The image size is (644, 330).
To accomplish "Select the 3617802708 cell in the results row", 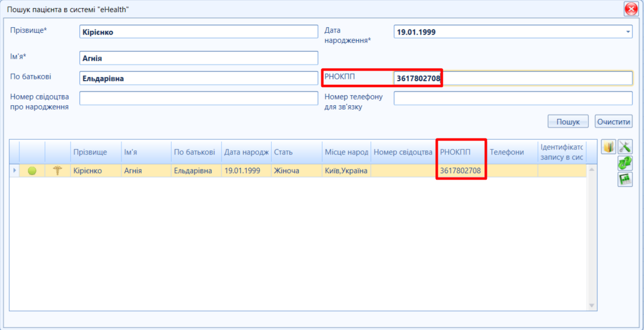I will coord(462,171).
